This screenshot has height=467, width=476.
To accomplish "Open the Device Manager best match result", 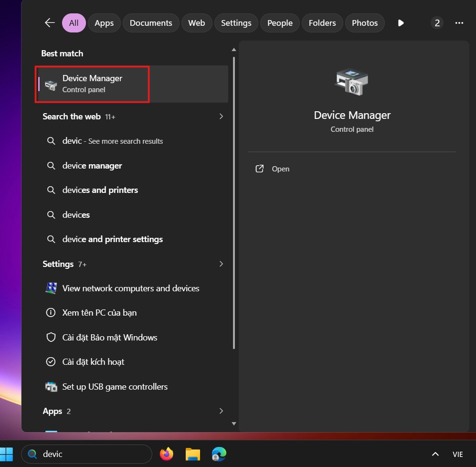I will 93,84.
